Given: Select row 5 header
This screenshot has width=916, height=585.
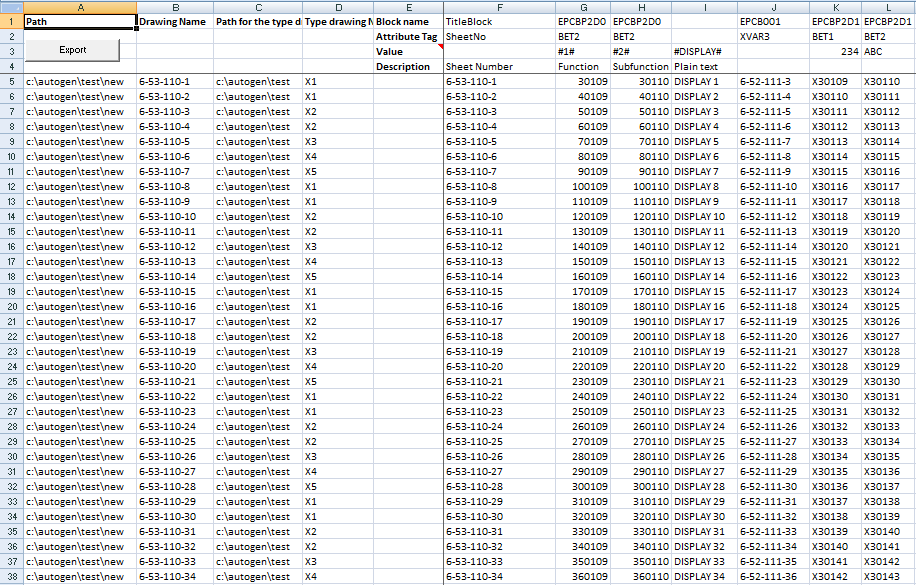Looking at the screenshot, I should click(12, 82).
